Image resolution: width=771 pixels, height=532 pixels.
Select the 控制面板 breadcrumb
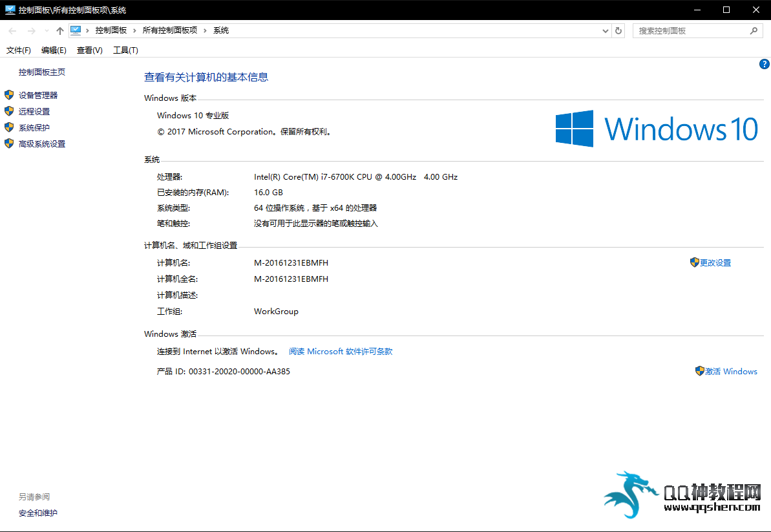(111, 30)
